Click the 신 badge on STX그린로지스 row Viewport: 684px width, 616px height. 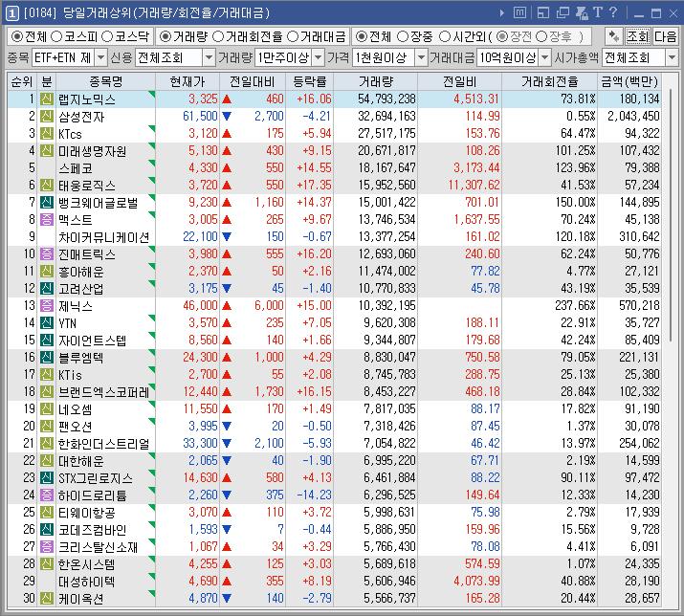(47, 477)
